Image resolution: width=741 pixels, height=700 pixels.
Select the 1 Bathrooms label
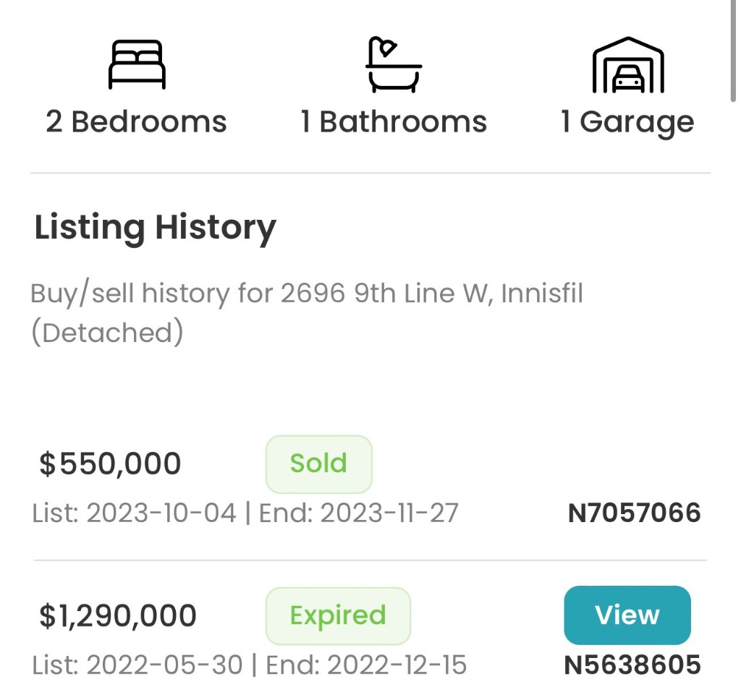(x=394, y=121)
